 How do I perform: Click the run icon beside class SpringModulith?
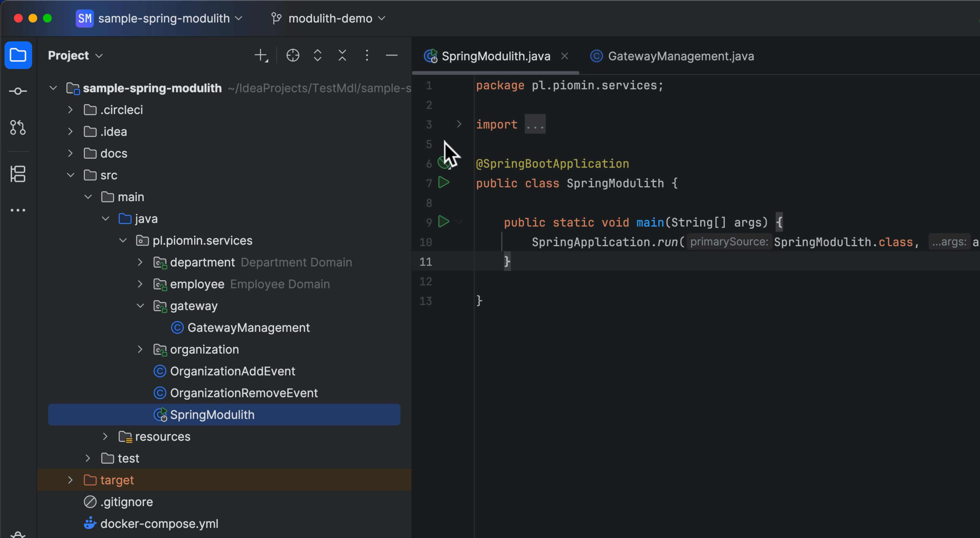pyautogui.click(x=444, y=182)
